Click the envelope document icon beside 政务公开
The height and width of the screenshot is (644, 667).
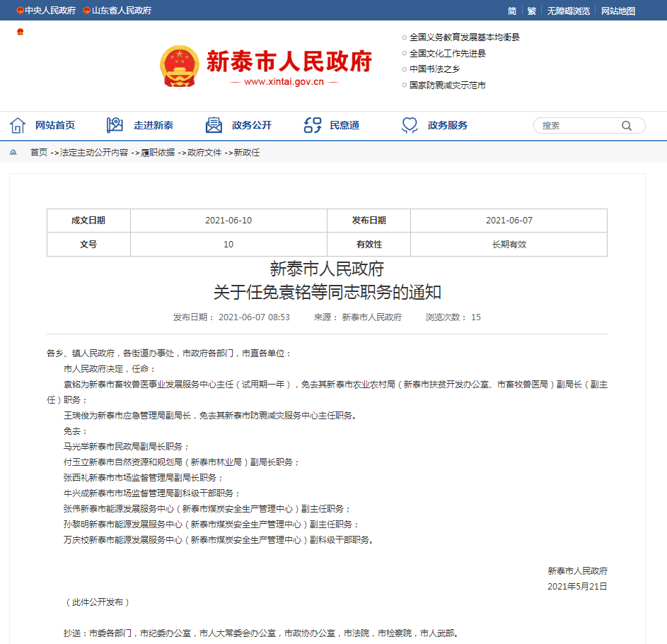point(214,125)
